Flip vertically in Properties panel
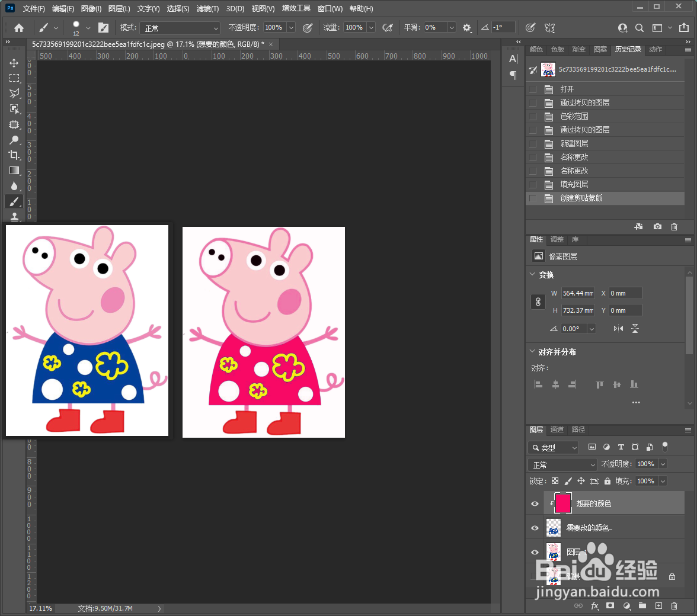 click(635, 329)
